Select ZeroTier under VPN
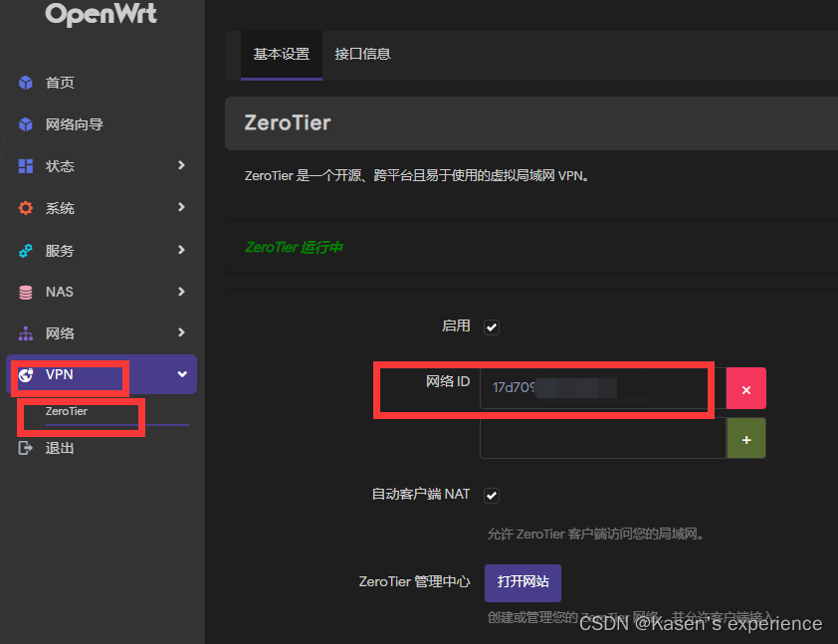 coord(67,411)
